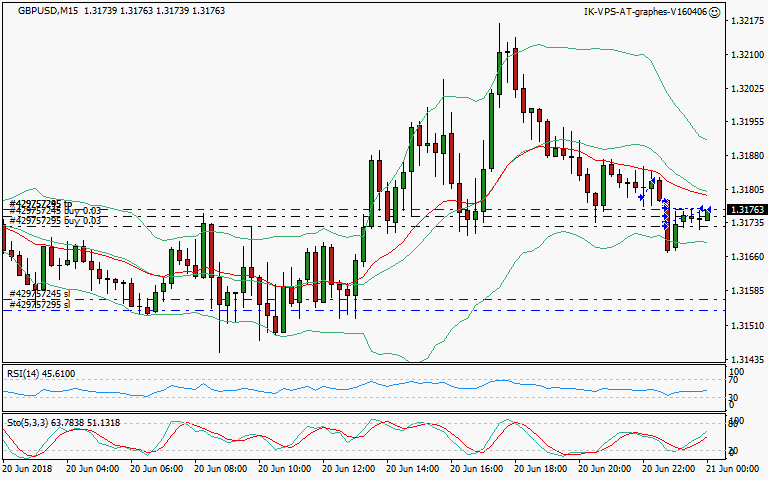Click the 1.31660 price axis label

[746, 257]
